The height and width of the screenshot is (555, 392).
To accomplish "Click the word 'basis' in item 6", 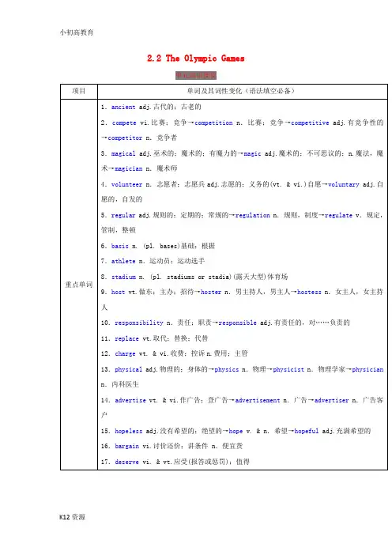I will click(x=119, y=246).
